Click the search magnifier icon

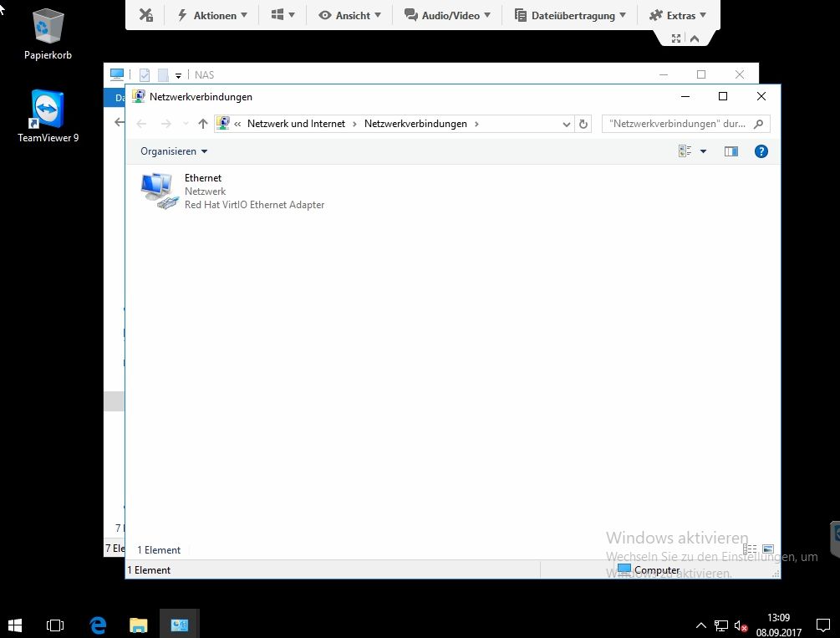758,124
